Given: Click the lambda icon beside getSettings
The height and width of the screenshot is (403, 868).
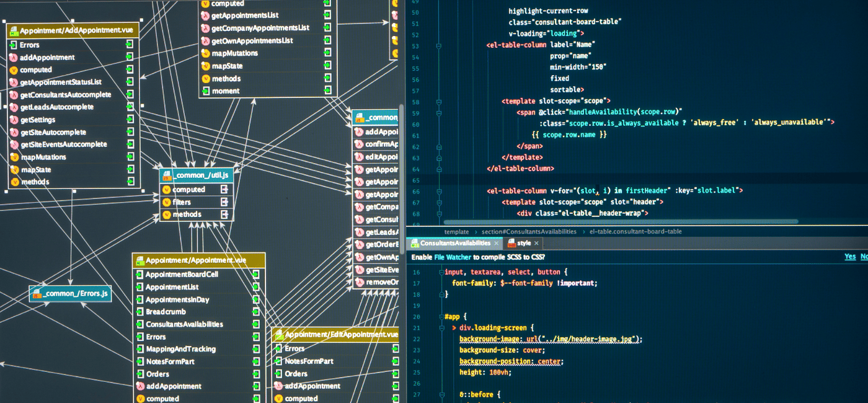Looking at the screenshot, I should (x=14, y=120).
